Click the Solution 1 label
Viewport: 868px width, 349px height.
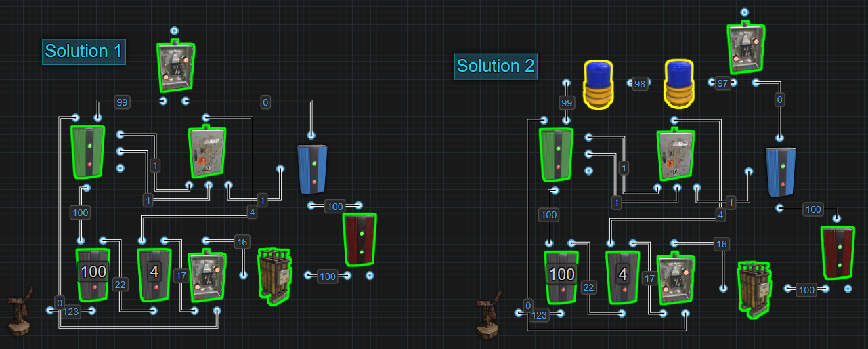pyautogui.click(x=85, y=52)
